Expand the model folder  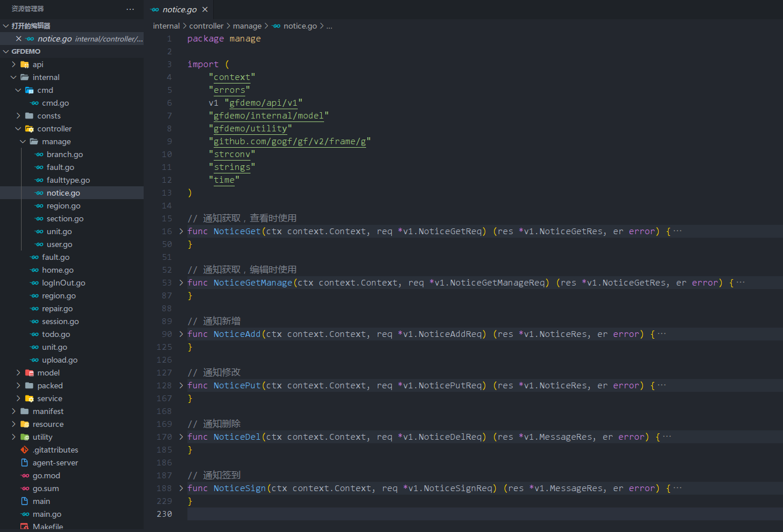point(19,373)
